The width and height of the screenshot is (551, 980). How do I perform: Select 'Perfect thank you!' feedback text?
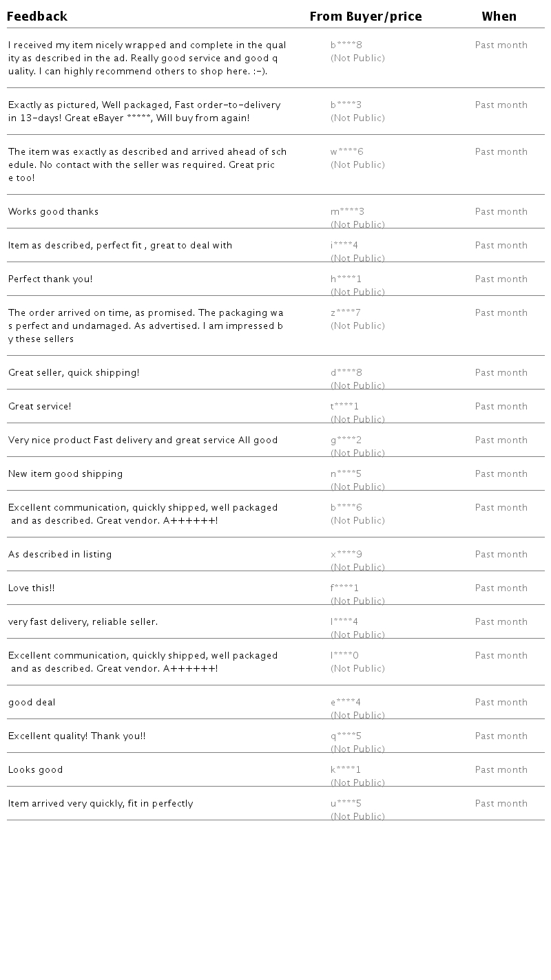pos(50,279)
